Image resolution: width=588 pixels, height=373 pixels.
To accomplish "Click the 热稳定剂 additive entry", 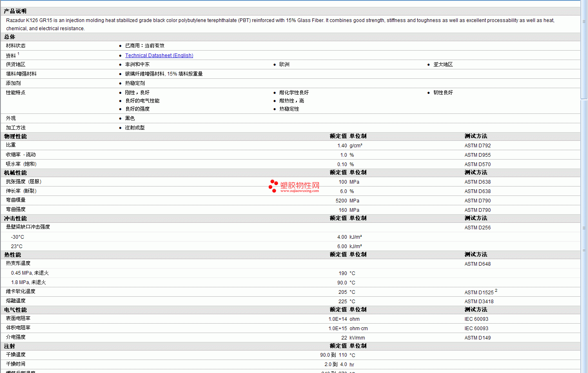I will coord(135,83).
